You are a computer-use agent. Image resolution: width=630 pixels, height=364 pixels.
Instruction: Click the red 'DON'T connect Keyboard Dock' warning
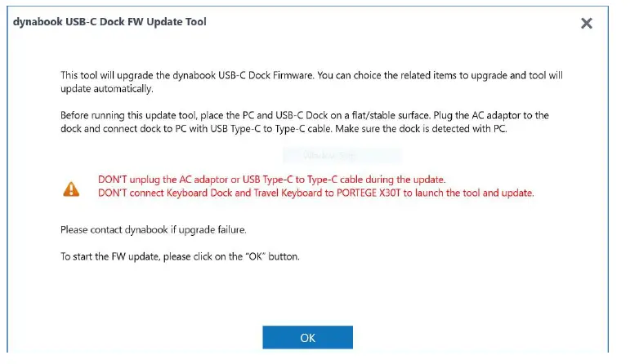[315, 193]
